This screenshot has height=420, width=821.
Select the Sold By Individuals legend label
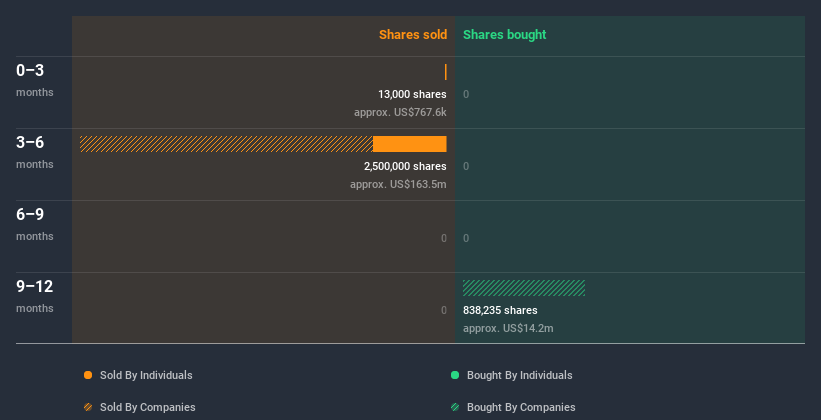(x=146, y=375)
